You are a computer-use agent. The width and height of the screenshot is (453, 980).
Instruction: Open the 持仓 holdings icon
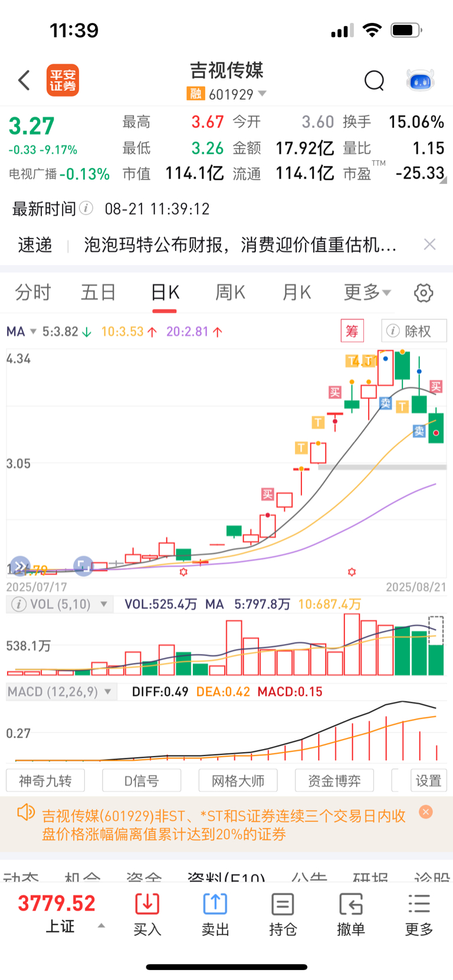coord(283,904)
